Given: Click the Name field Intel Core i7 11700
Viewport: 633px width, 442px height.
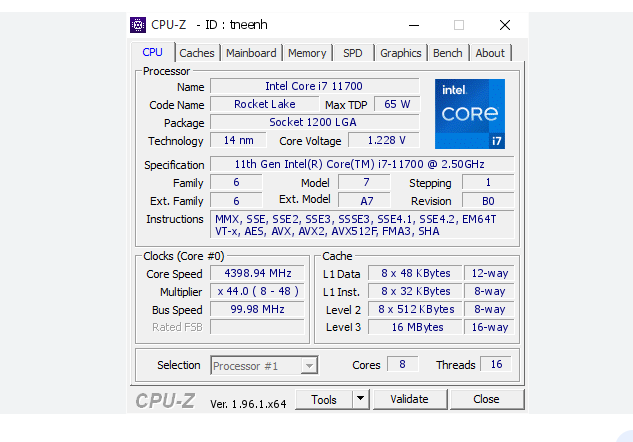Looking at the screenshot, I should point(314,86).
